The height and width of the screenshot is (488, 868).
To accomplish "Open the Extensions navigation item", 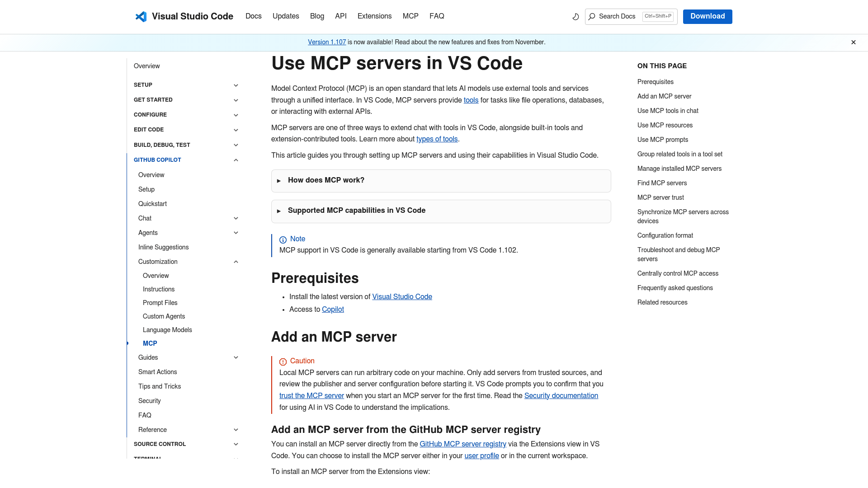I will pyautogui.click(x=375, y=16).
